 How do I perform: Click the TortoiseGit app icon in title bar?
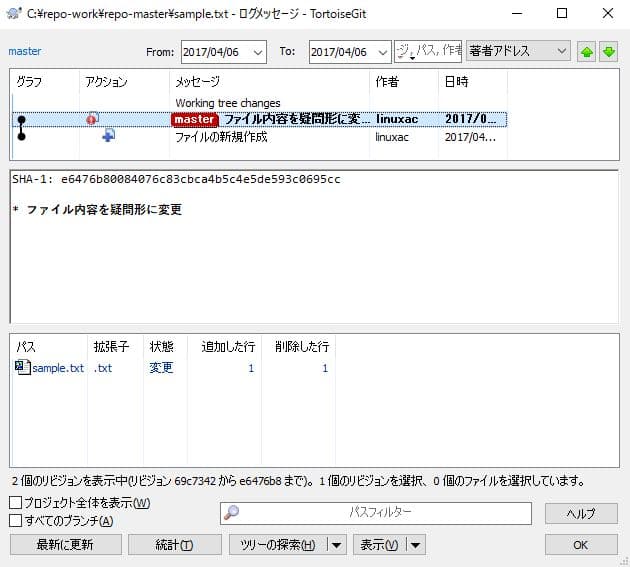tap(14, 13)
